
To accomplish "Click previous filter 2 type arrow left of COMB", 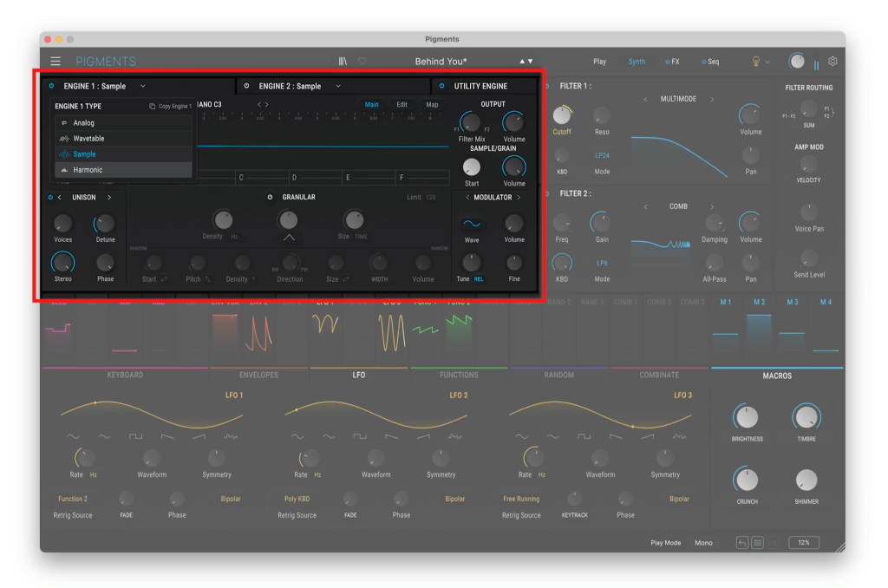I will 645,206.
